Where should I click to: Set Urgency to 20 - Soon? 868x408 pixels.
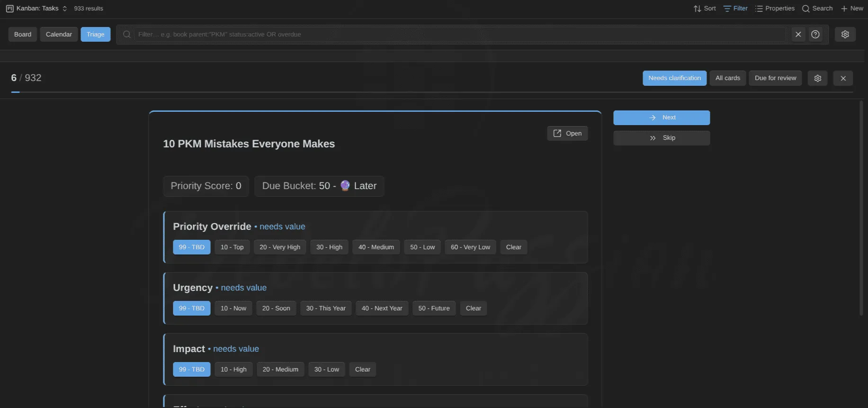click(x=276, y=308)
